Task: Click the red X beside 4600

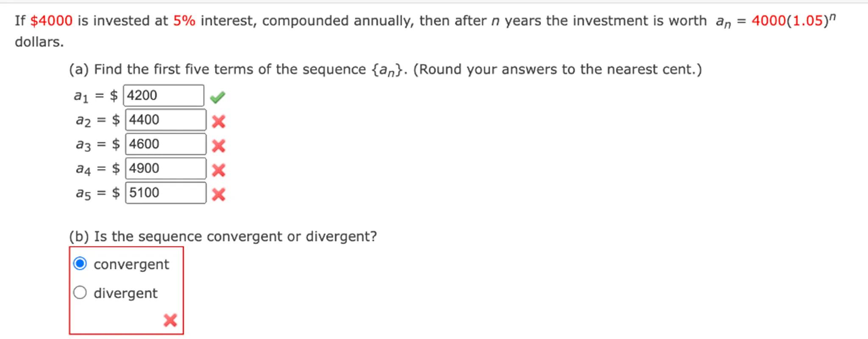Action: click(218, 146)
